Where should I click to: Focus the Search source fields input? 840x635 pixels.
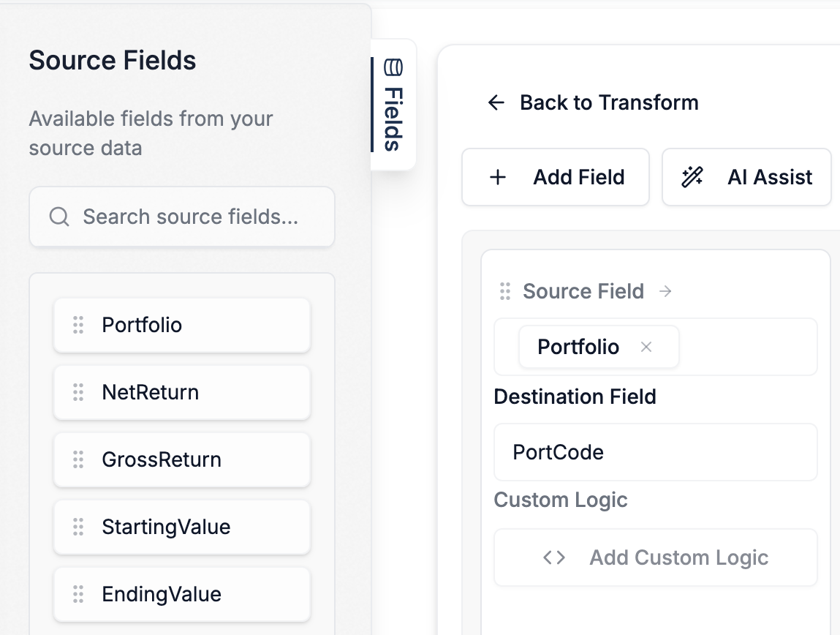(x=190, y=217)
